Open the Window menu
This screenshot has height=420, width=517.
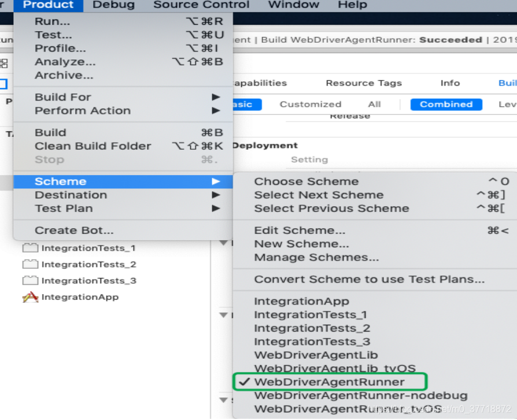tap(293, 5)
